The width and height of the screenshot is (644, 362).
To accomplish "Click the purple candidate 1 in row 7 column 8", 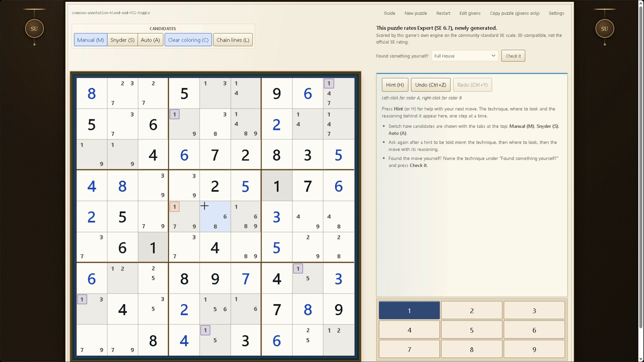I will click(x=298, y=268).
